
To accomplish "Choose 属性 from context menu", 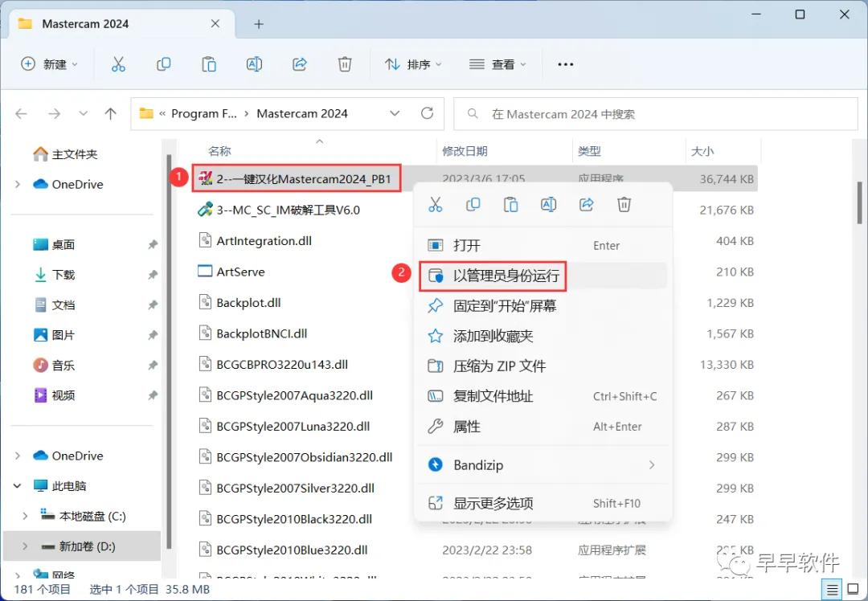I will pyautogui.click(x=543, y=426).
